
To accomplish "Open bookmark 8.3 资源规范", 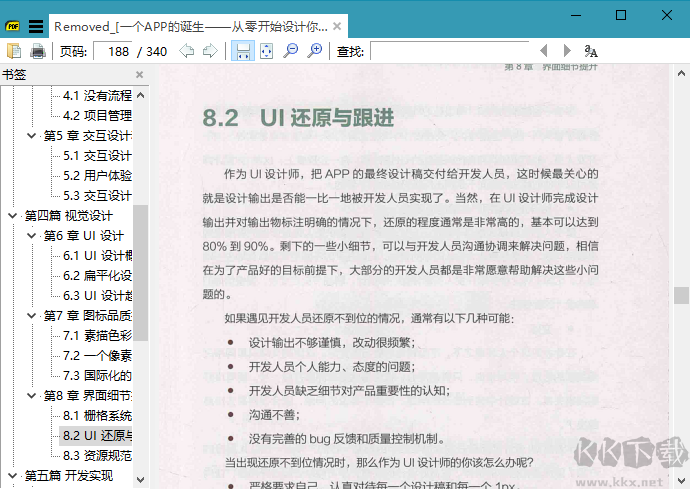I will pyautogui.click(x=97, y=455).
